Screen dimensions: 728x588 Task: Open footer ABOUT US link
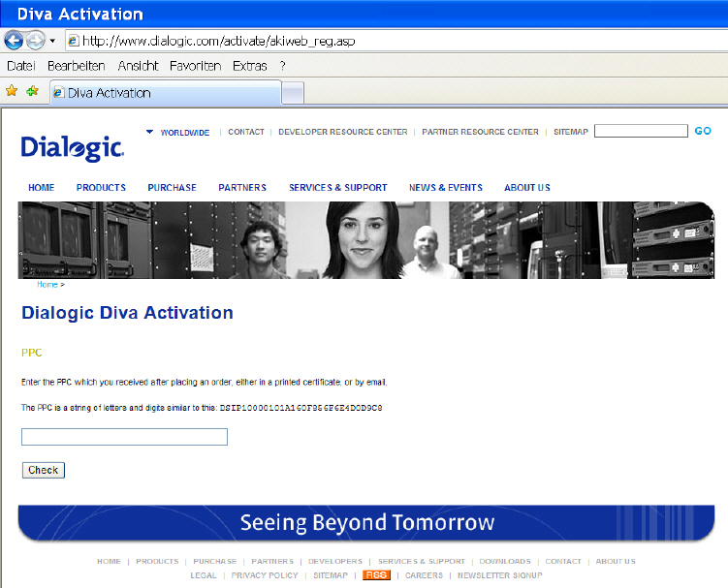(616, 561)
